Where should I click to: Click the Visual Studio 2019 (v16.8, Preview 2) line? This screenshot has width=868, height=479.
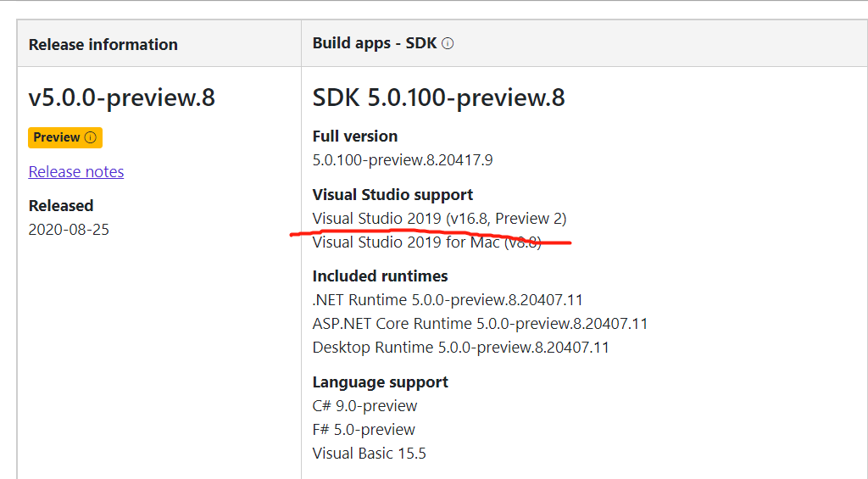(x=439, y=218)
